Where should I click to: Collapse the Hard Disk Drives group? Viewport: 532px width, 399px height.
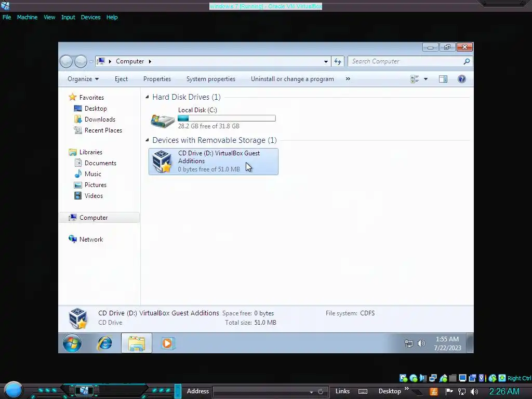click(147, 97)
